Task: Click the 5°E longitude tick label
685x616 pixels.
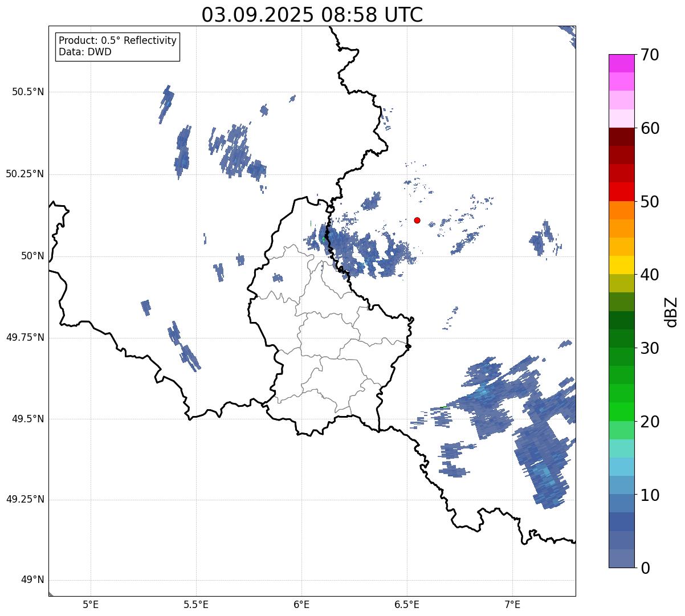Action: tap(91, 605)
